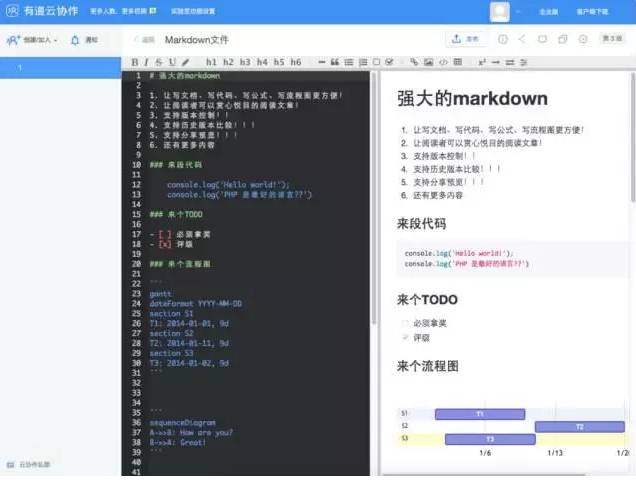
Task: Click the preview horizontal scrollbar at the bottom
Action: [x=483, y=474]
